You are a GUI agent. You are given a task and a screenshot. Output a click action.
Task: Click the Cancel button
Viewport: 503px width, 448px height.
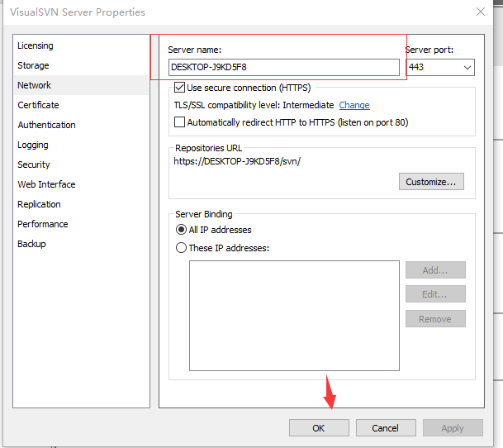386,428
